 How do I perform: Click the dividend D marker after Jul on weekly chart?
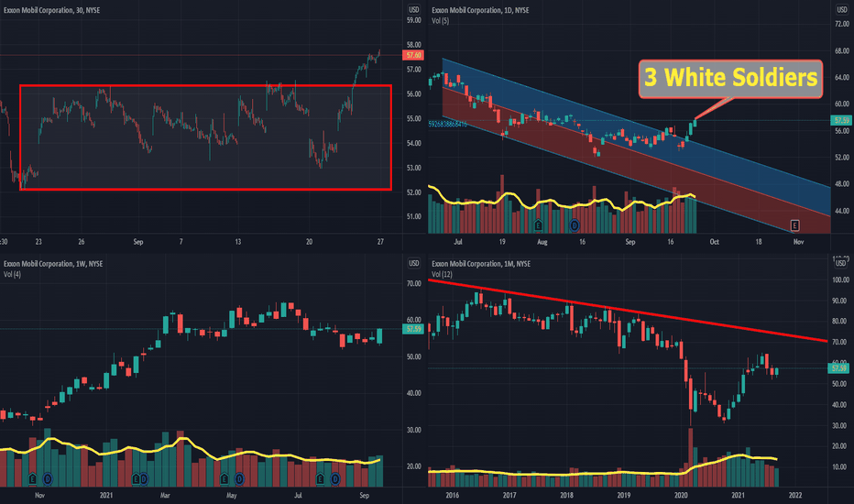(x=335, y=479)
